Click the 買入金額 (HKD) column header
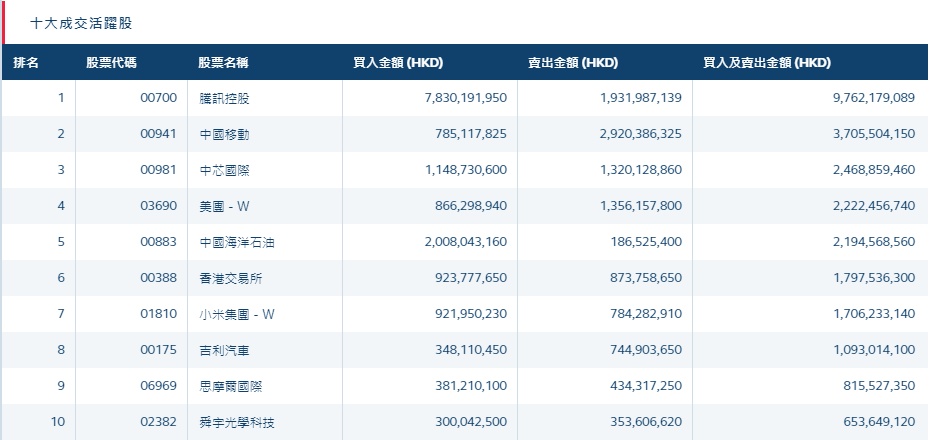The image size is (929, 440). [x=398, y=63]
